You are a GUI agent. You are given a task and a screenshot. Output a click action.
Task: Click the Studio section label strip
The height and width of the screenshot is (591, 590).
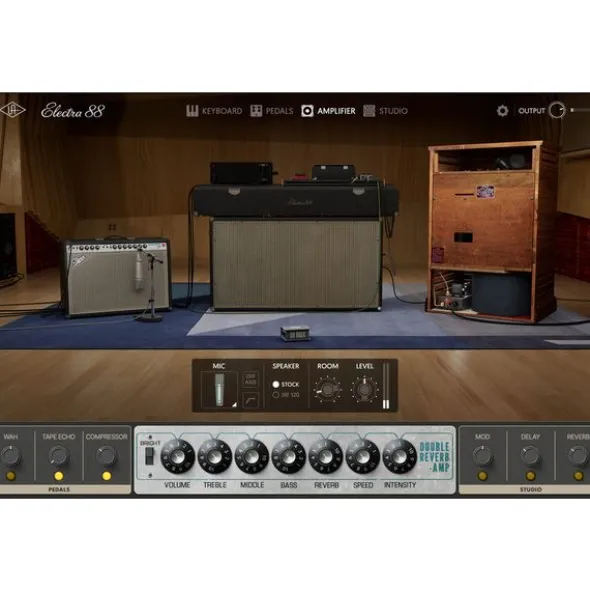point(524,489)
